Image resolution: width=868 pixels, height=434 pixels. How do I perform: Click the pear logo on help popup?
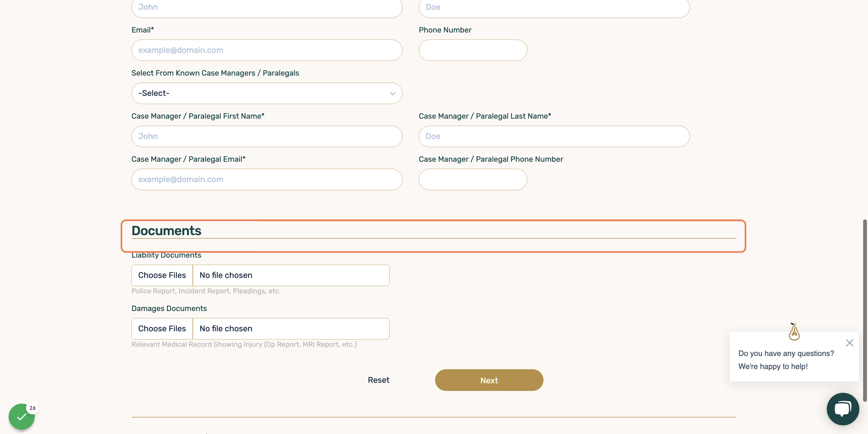[794, 332]
